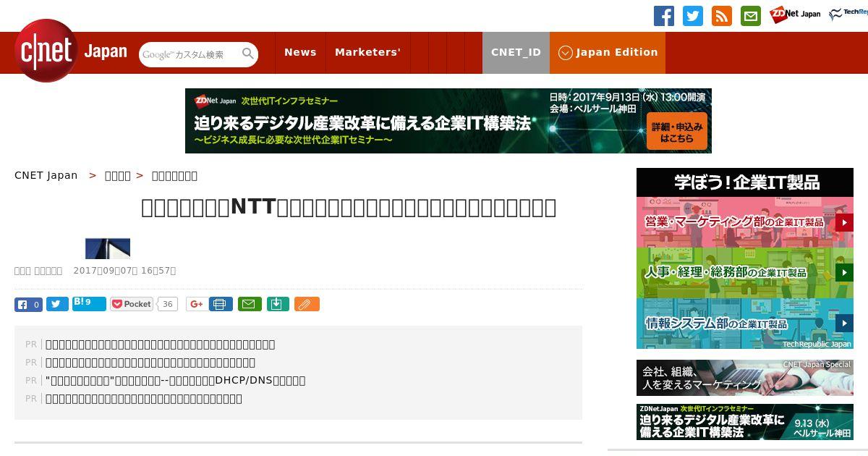
Task: Open the green mail newsletter icon
Action: (751, 16)
